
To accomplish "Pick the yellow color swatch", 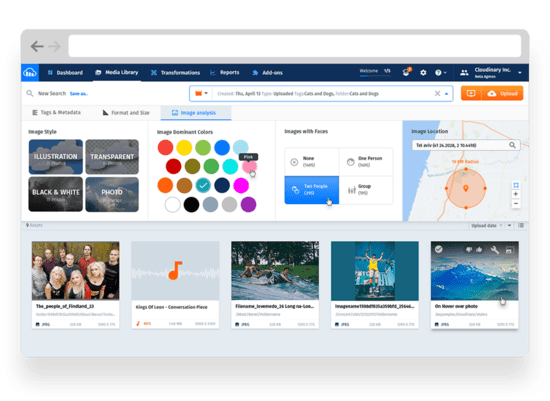I will [x=184, y=147].
